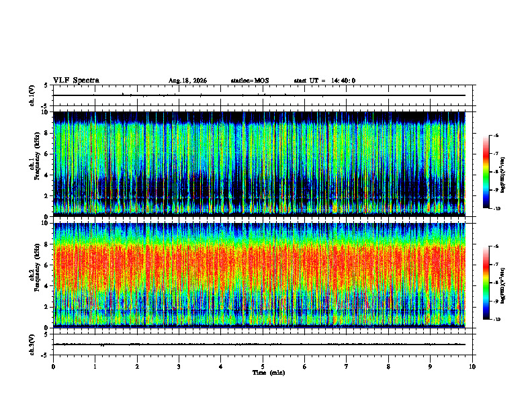This screenshot has width=532, height=411.
Task: Click the ch.1 spectrogram color bar
Action: click(486, 172)
